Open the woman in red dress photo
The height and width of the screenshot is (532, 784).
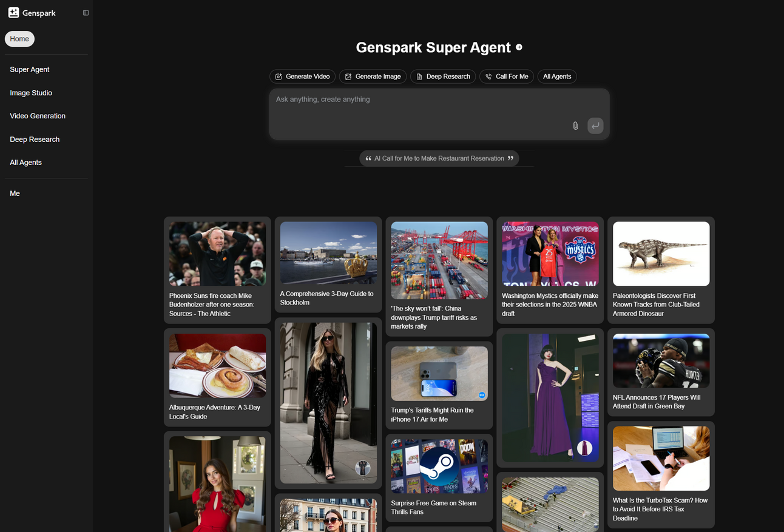(x=217, y=484)
